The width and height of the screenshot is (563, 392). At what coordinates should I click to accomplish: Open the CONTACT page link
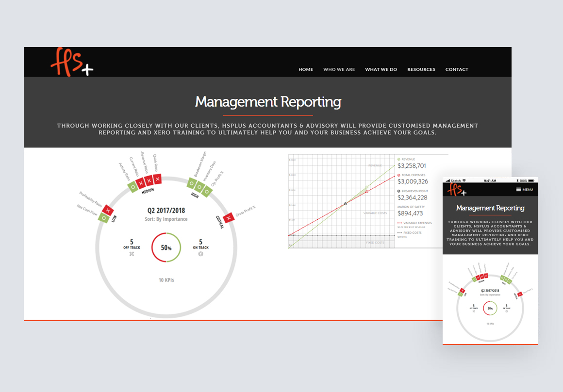pos(457,69)
